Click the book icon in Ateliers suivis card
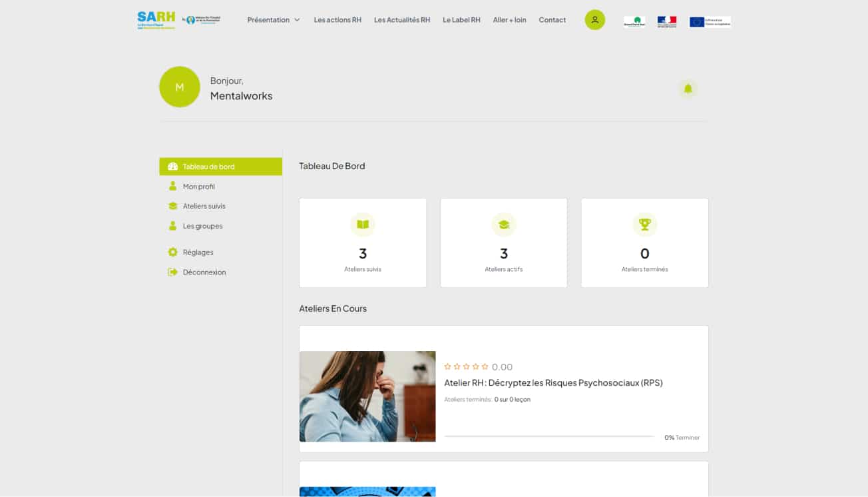This screenshot has width=868, height=497. pos(363,225)
